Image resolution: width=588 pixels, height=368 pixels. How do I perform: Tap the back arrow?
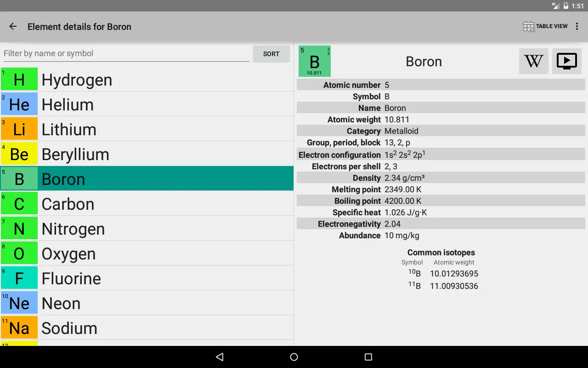point(13,27)
